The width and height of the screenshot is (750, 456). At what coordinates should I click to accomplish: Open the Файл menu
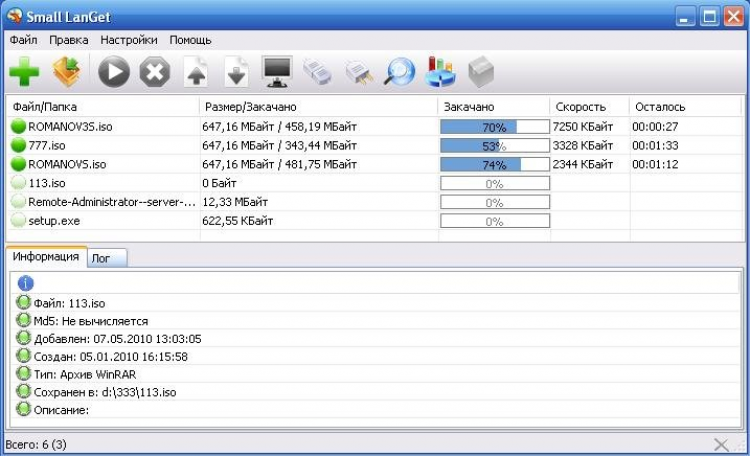(23, 40)
